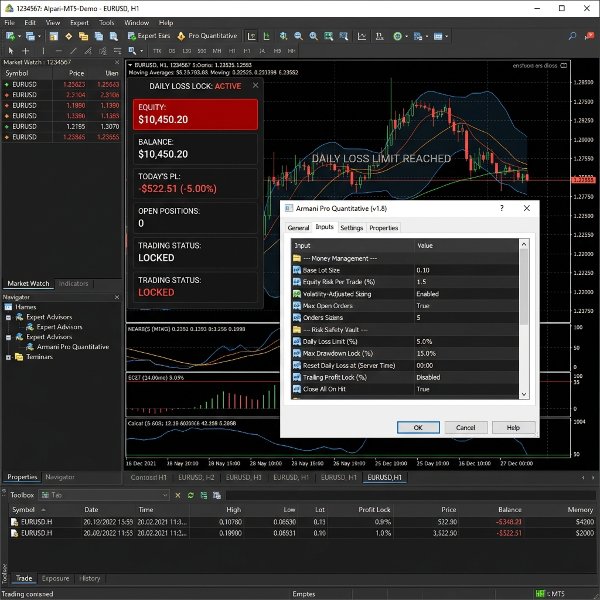600x600 pixels.
Task: Open the View menu
Action: point(53,23)
